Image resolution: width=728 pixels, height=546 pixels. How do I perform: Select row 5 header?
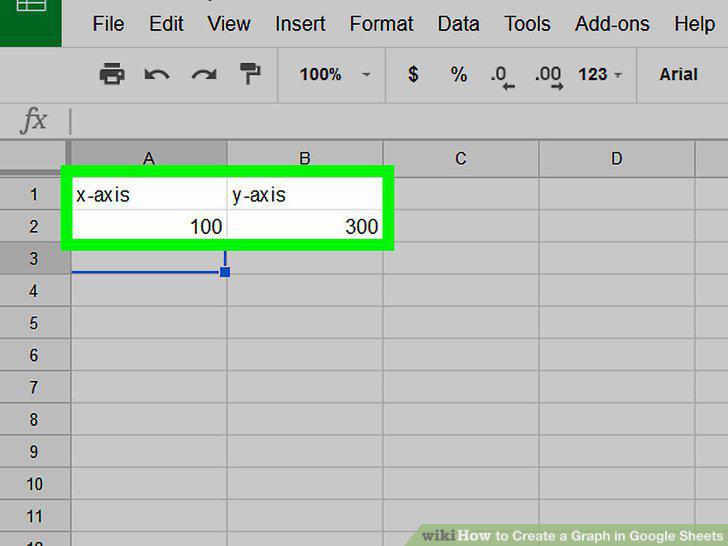[33, 323]
